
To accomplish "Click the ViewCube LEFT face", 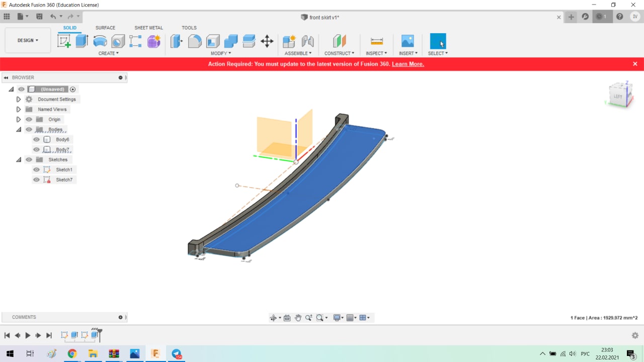I will pyautogui.click(x=618, y=96).
